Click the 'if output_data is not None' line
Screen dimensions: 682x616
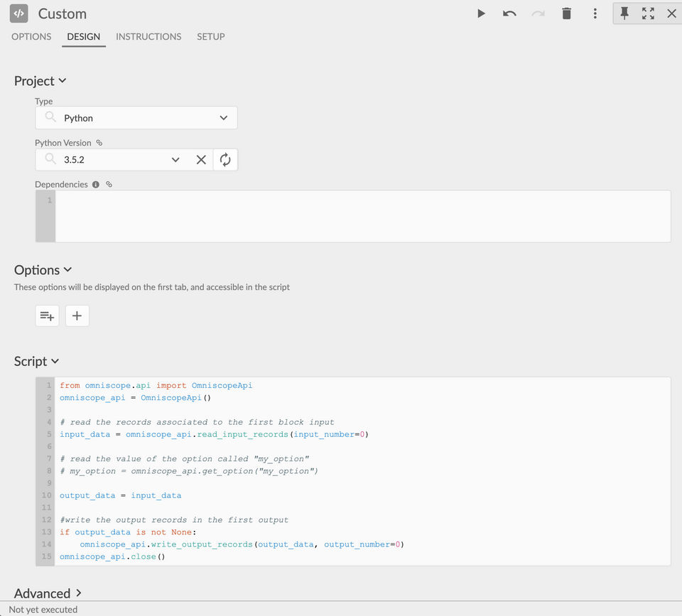128,532
